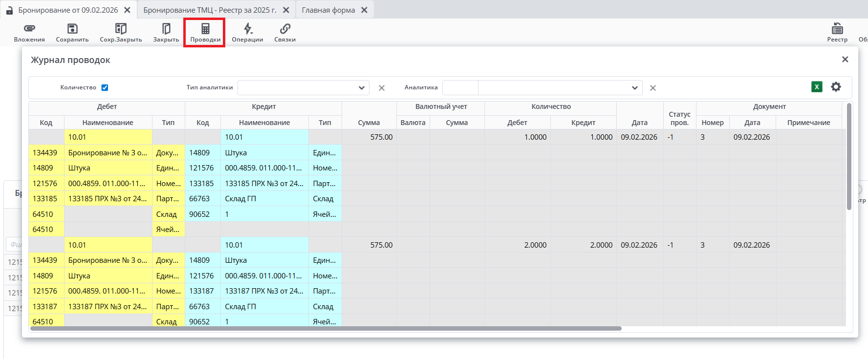
Task: Clear the Тип аналитики selection
Action: 382,88
